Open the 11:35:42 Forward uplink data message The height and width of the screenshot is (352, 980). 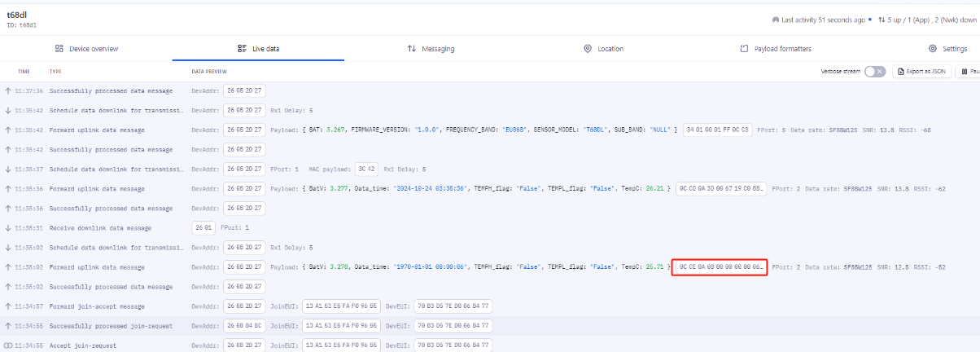click(490, 130)
